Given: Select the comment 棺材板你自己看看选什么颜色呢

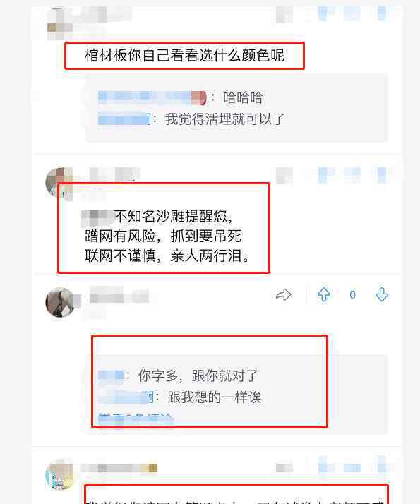Looking at the screenshot, I should 184,55.
